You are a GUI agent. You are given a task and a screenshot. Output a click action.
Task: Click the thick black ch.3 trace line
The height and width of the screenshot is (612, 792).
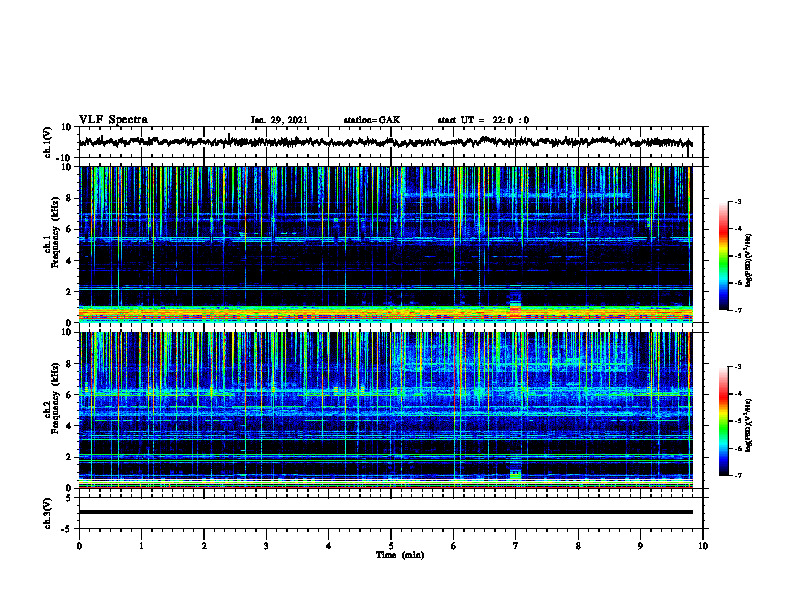385,512
